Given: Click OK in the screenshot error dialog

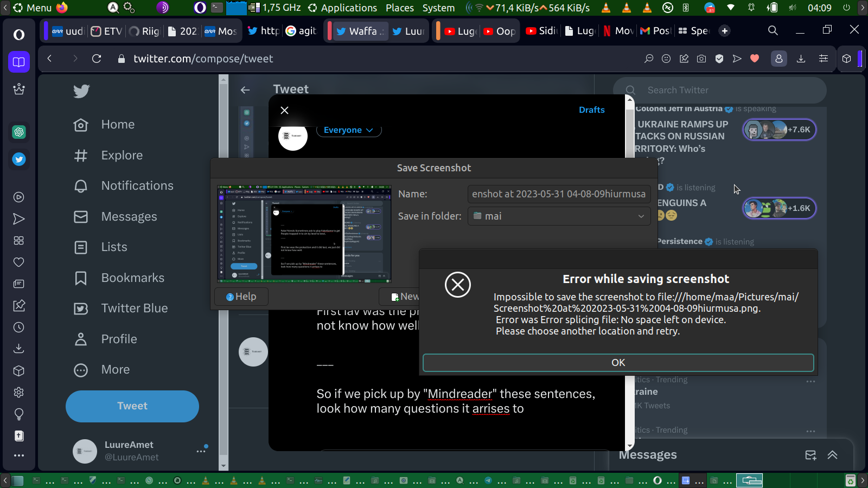Looking at the screenshot, I should click(x=618, y=363).
